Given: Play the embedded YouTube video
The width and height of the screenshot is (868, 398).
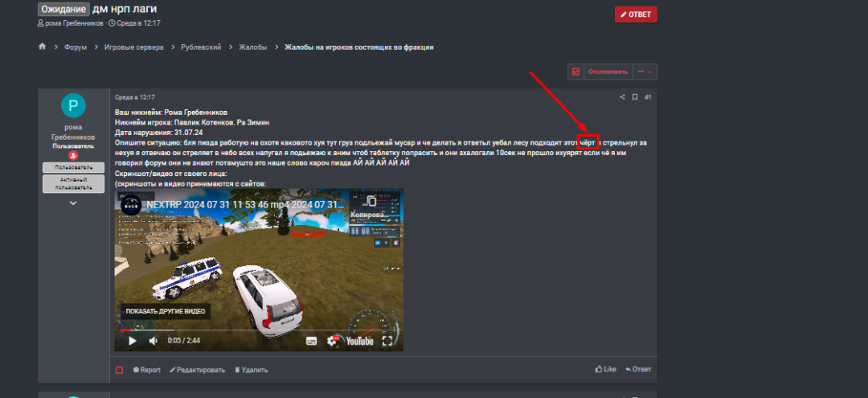Looking at the screenshot, I should 133,341.
